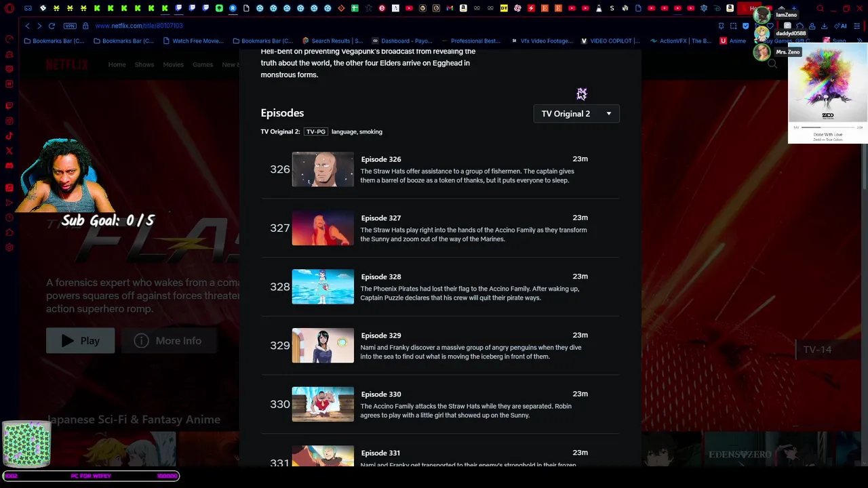Click the Play button on The Flash
The width and height of the screenshot is (868, 488).
[80, 341]
